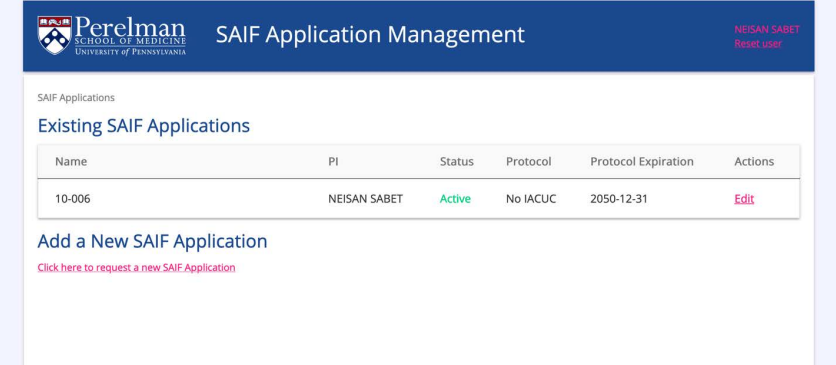Select the Name column header

(71, 161)
